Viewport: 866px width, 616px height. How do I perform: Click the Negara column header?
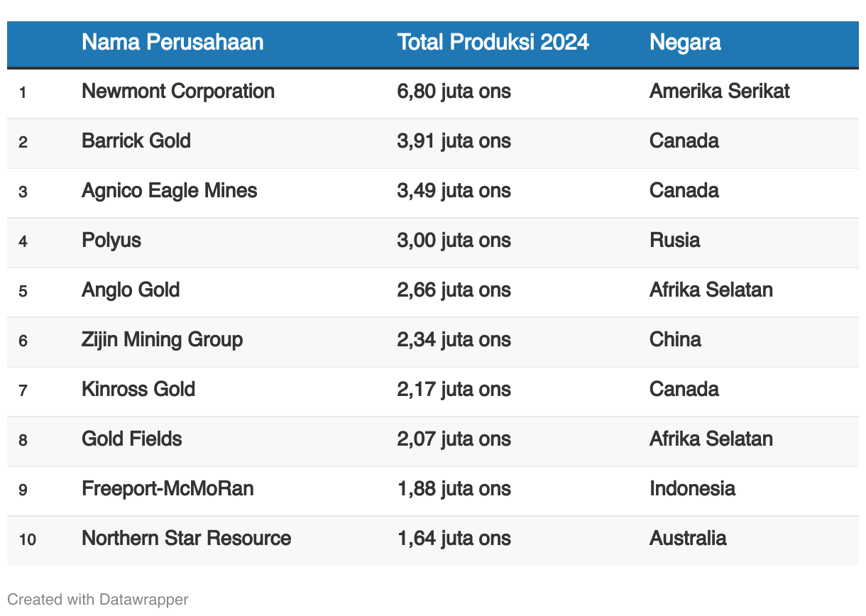pos(685,43)
